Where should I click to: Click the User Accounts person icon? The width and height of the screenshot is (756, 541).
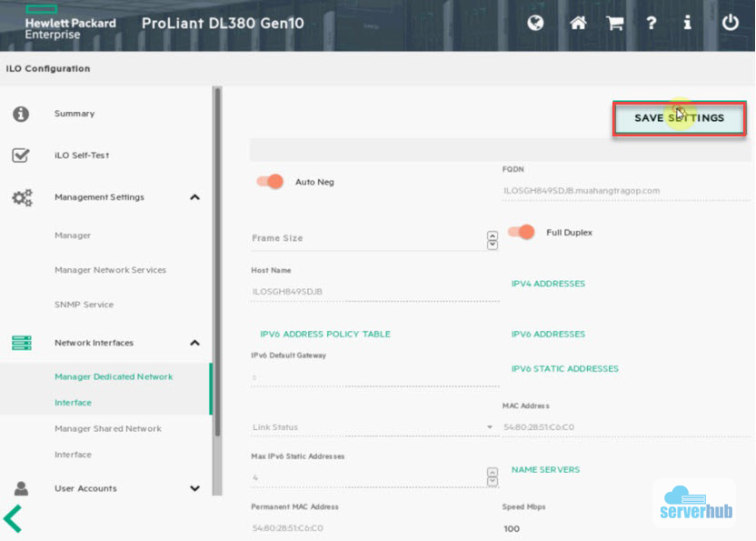[x=23, y=488]
